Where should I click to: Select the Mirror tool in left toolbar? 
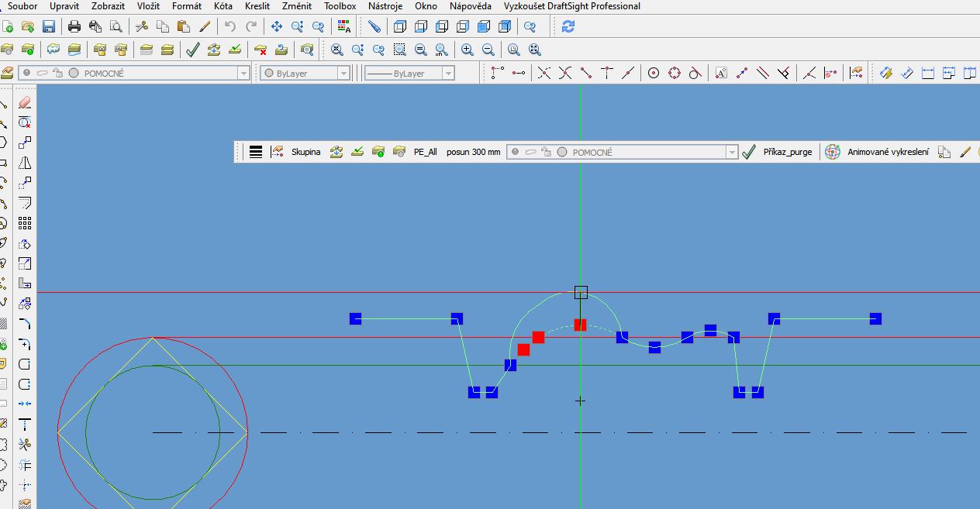click(25, 163)
